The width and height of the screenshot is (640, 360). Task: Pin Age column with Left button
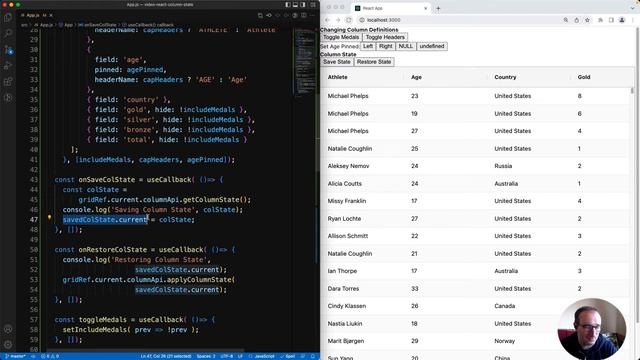coord(368,46)
